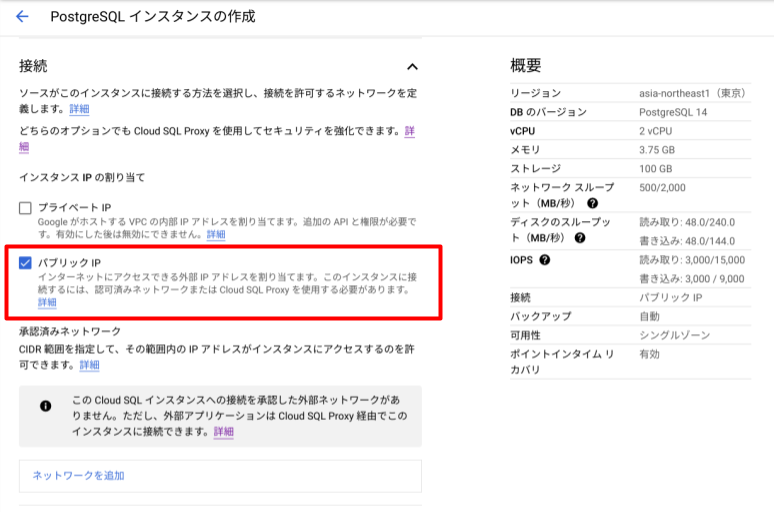Click the 接続 section heading
Image resolution: width=774 pixels, height=512 pixels.
[x=33, y=66]
